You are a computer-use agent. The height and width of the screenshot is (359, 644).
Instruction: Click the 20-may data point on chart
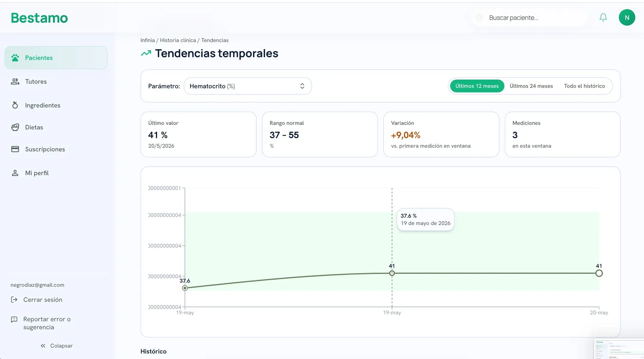599,273
